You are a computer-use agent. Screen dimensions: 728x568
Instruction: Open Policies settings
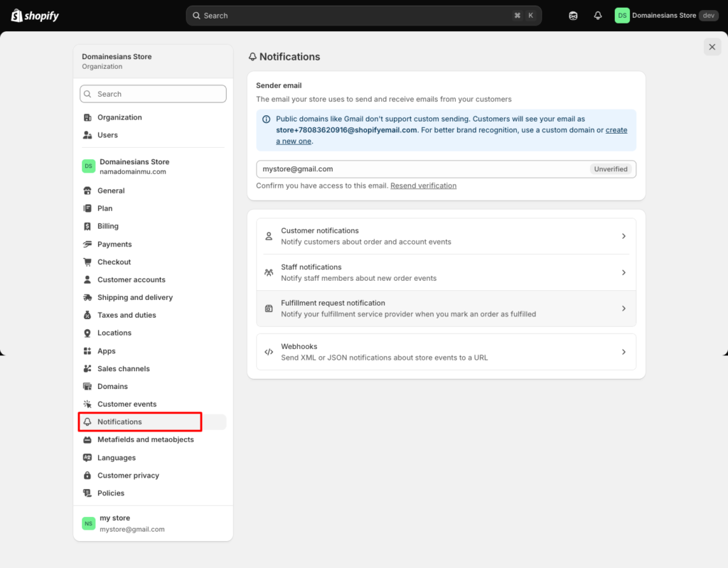click(154, 493)
